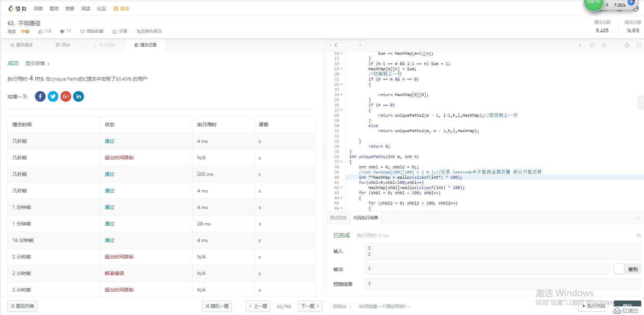
Task: Fold code at line 44
Action: [x=342, y=198]
